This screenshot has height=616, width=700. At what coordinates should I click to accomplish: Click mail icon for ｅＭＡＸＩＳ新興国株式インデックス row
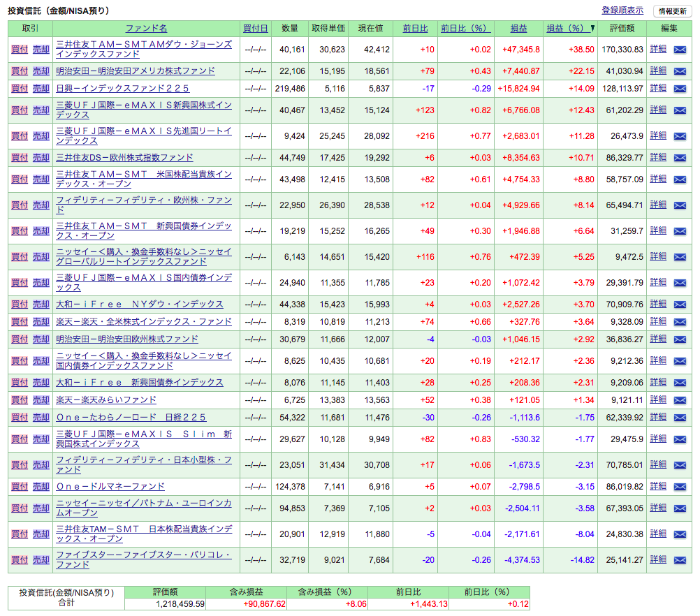680,110
